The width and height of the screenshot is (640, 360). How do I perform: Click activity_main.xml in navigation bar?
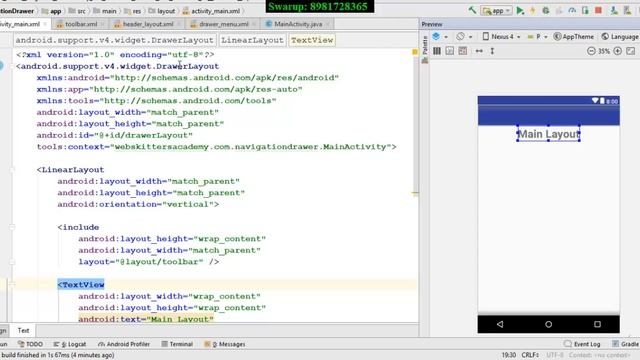click(x=211, y=11)
